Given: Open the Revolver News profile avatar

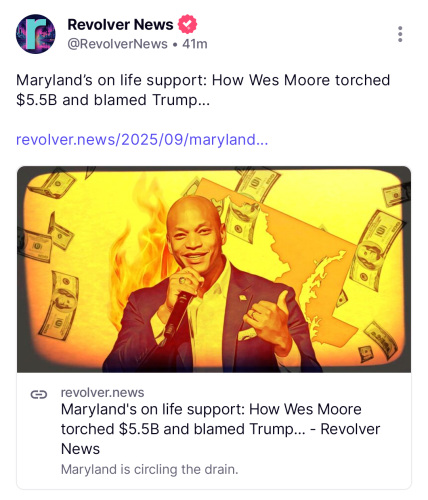Looking at the screenshot, I should coord(36,34).
